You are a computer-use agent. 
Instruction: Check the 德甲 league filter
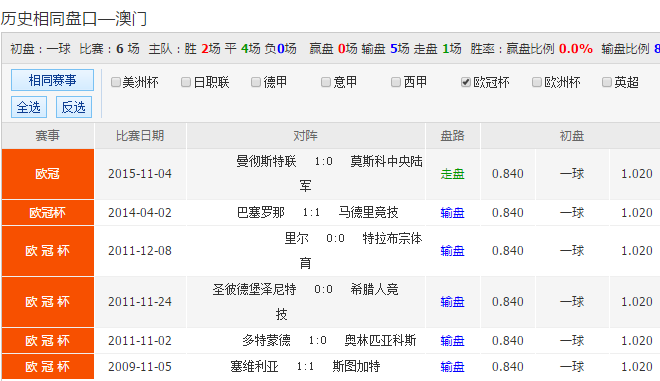(255, 82)
